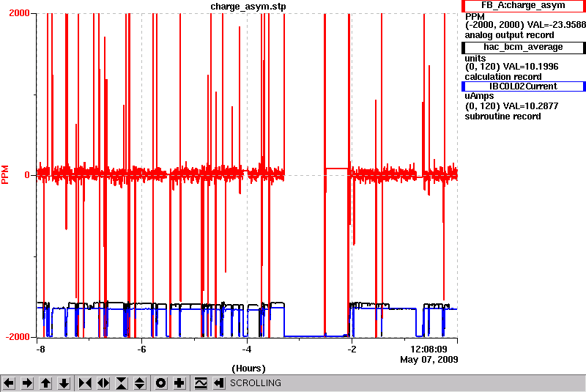Pan the graph left with the left arrow

(9, 383)
